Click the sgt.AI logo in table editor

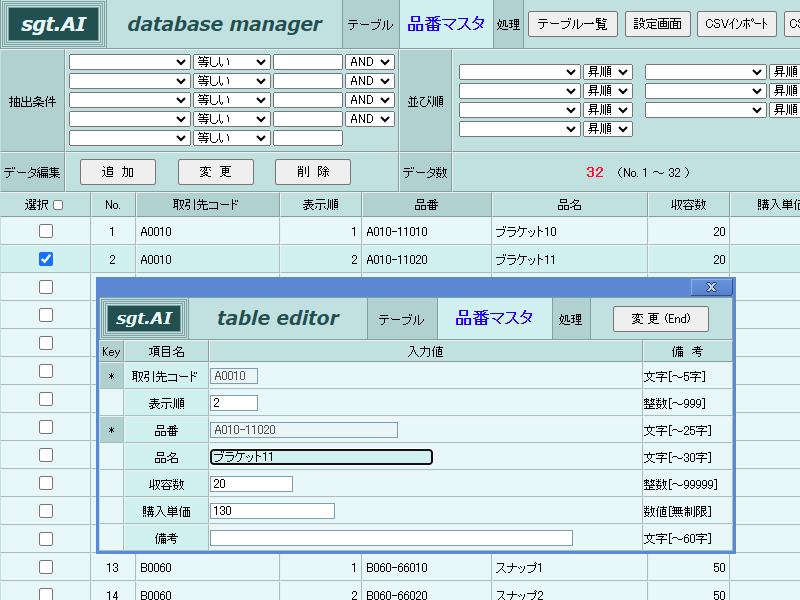[x=144, y=318]
